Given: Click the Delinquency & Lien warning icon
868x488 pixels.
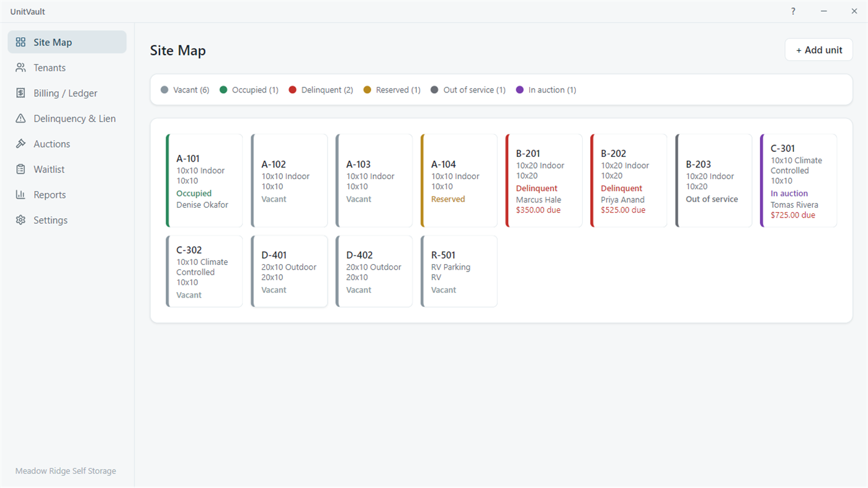Looking at the screenshot, I should click(20, 118).
